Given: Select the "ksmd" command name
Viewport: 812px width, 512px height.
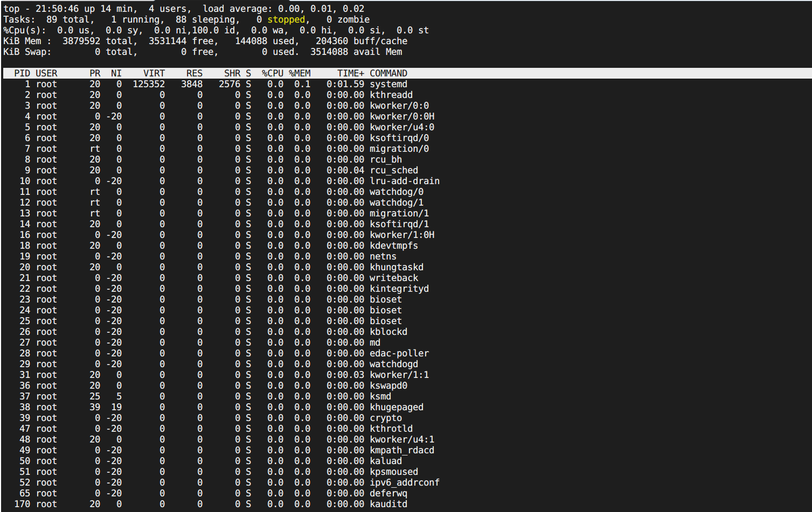Looking at the screenshot, I should 380,396.
